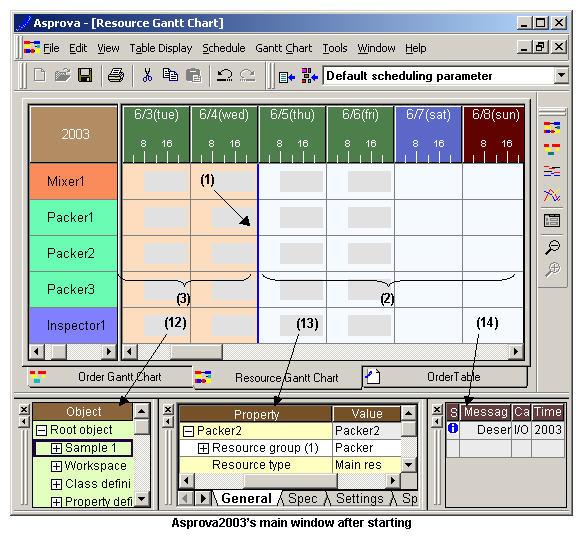Image resolution: width=586 pixels, height=537 pixels.
Task: Close the Object panel with its X button
Action: 24,410
